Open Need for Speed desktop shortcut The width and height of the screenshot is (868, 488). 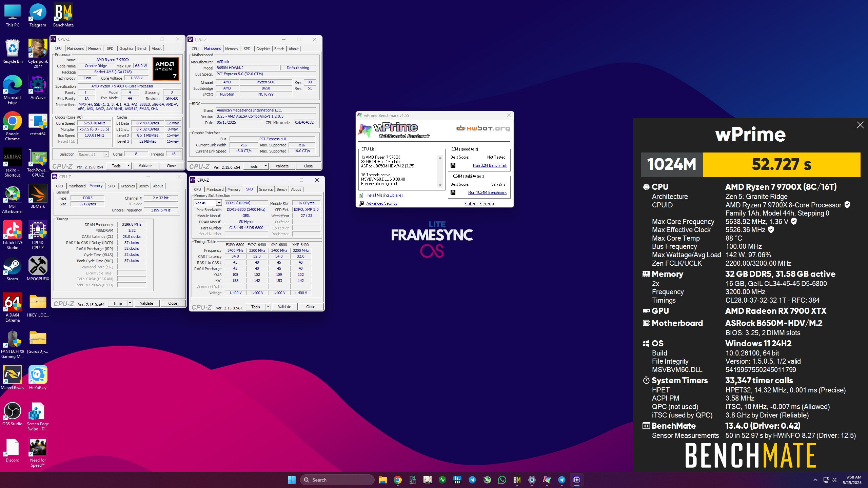coord(38,453)
